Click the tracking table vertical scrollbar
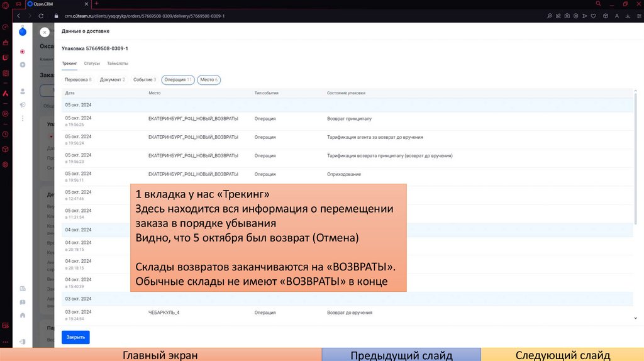This screenshot has height=361, width=644. coord(635,158)
